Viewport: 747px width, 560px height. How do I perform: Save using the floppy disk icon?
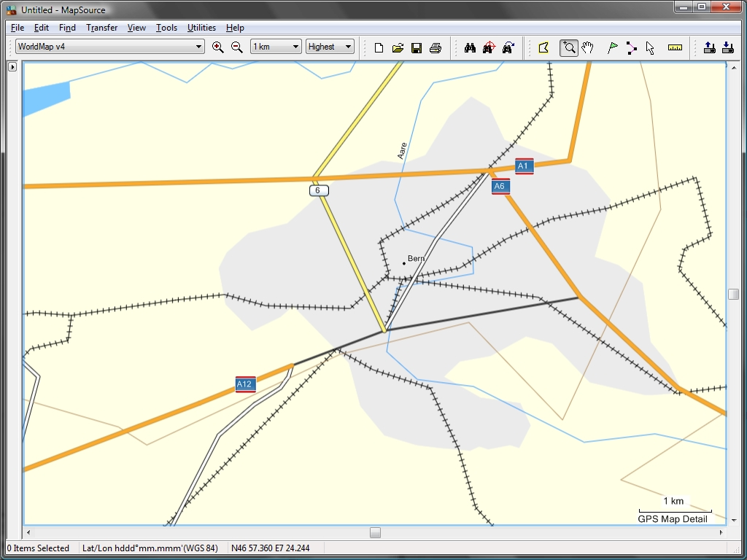(x=417, y=47)
